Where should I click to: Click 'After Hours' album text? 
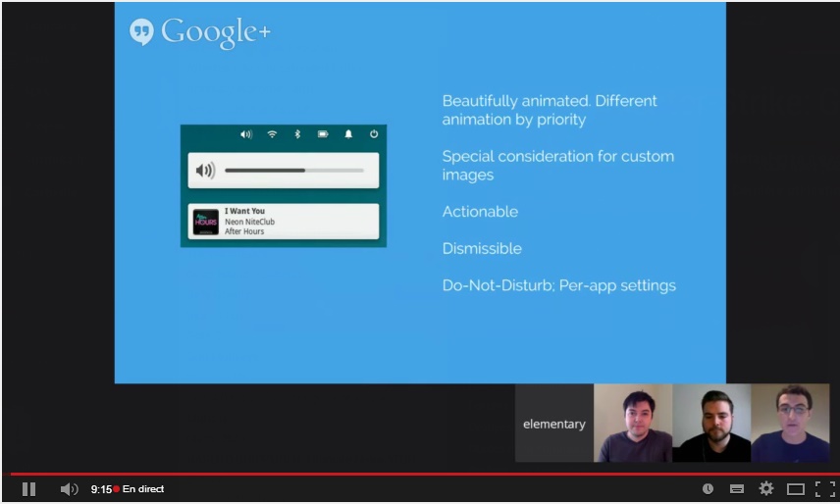[244, 231]
